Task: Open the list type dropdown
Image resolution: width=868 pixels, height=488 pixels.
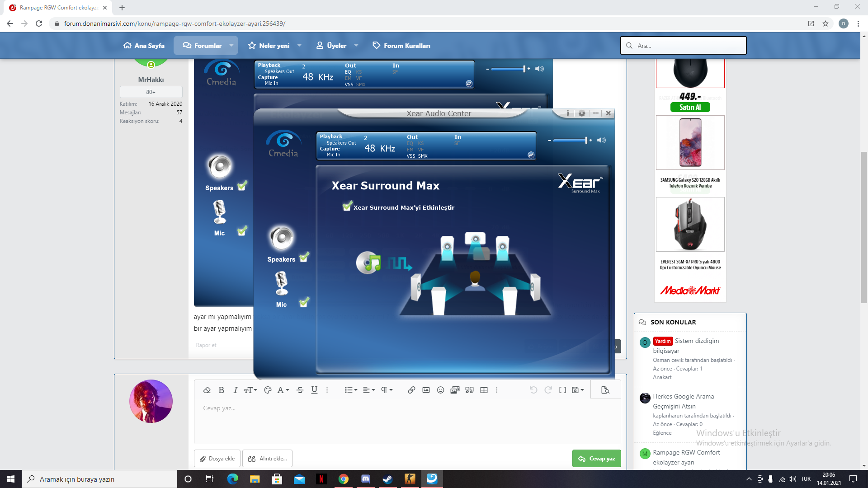Action: click(x=351, y=390)
